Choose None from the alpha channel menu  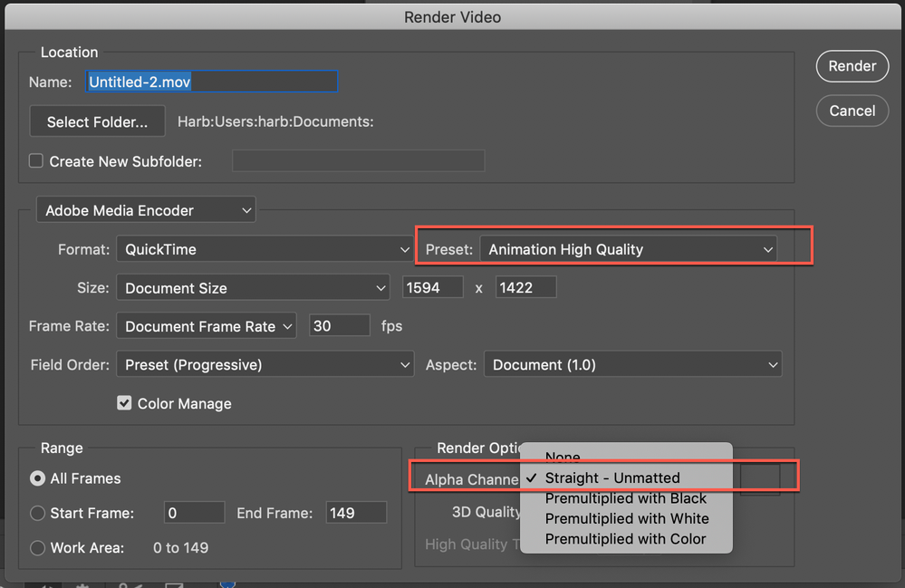[x=563, y=458]
